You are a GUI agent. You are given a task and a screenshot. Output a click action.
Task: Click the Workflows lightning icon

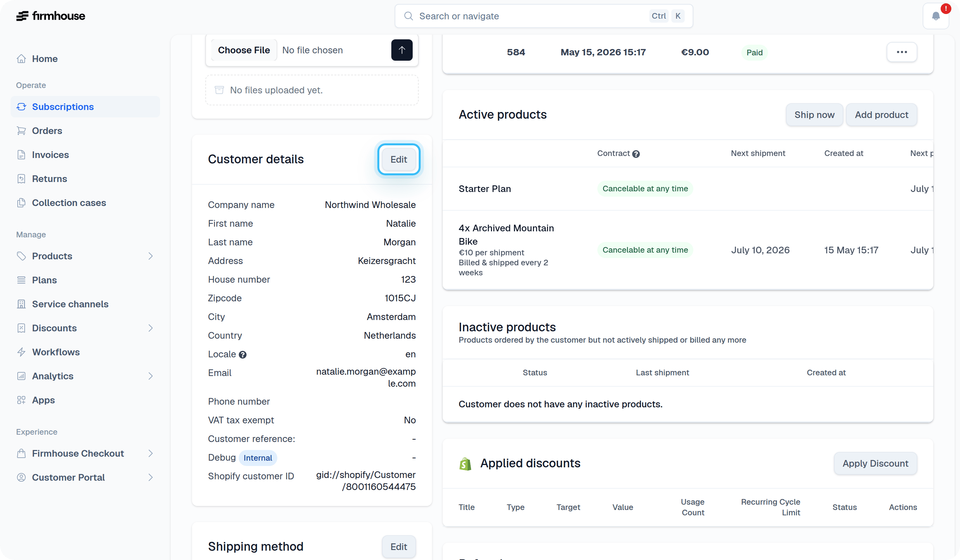(x=21, y=352)
